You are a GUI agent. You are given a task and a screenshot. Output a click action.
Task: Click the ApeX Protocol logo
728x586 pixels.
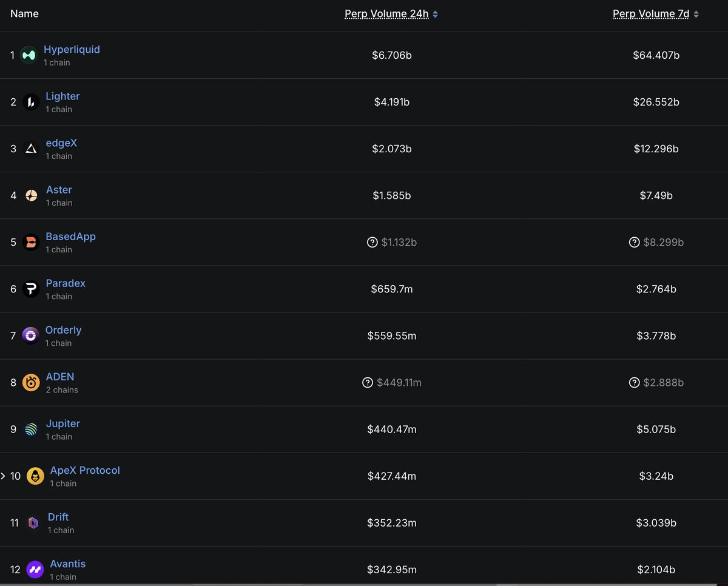35,476
